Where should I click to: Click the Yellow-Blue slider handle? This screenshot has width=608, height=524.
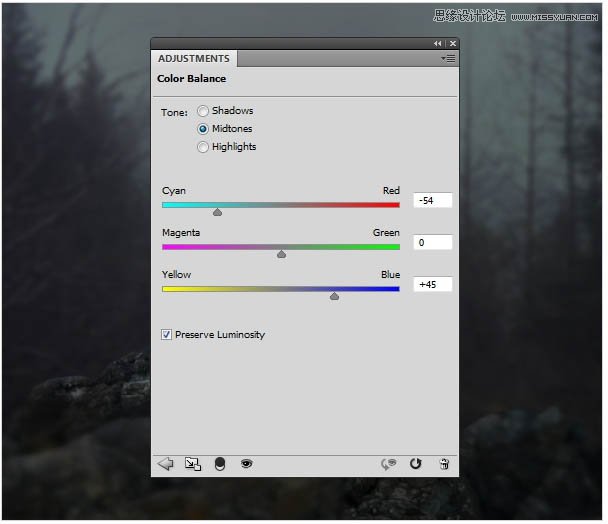(334, 295)
